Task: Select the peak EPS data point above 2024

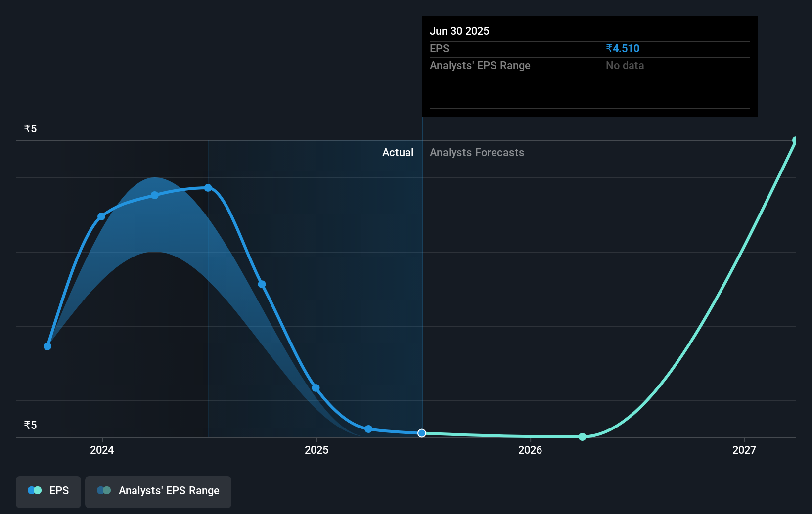Action: (208, 188)
